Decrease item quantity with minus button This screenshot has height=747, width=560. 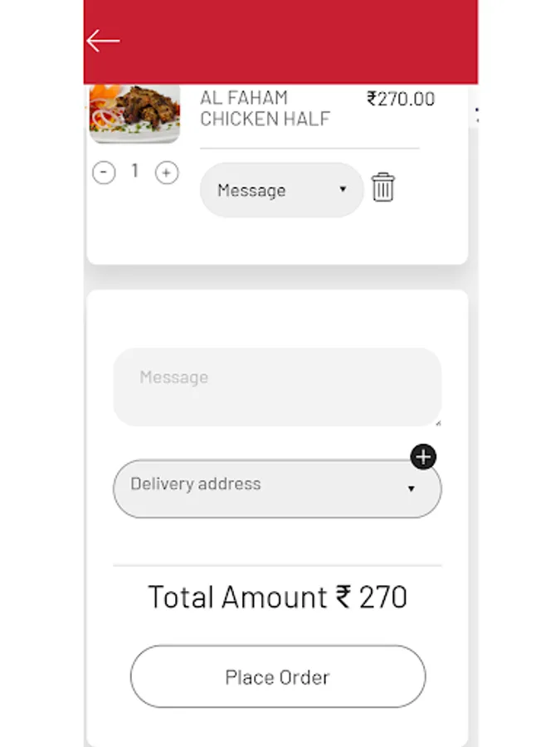104,173
